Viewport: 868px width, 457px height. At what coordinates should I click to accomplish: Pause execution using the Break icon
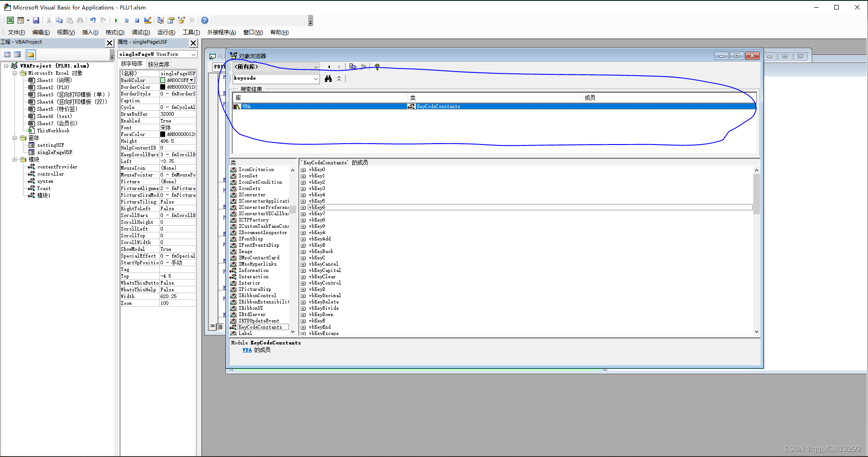(126, 20)
